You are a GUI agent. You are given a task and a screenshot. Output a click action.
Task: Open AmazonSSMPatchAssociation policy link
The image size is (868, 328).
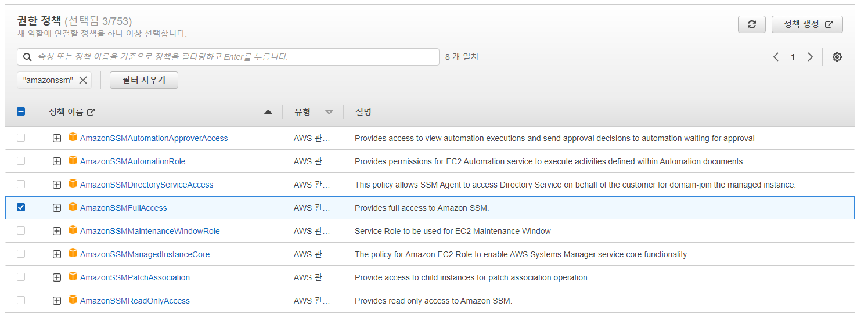135,277
